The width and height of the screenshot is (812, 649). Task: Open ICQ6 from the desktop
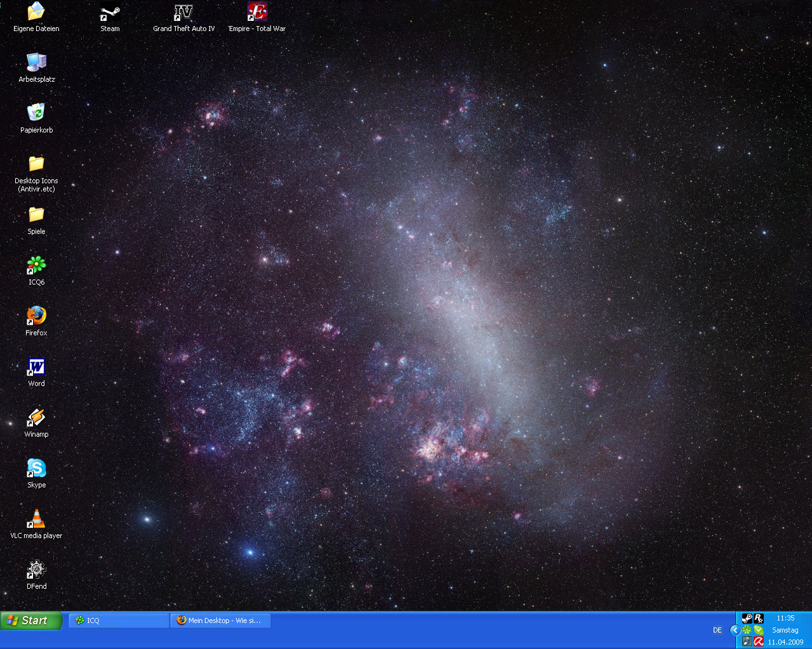(x=36, y=265)
